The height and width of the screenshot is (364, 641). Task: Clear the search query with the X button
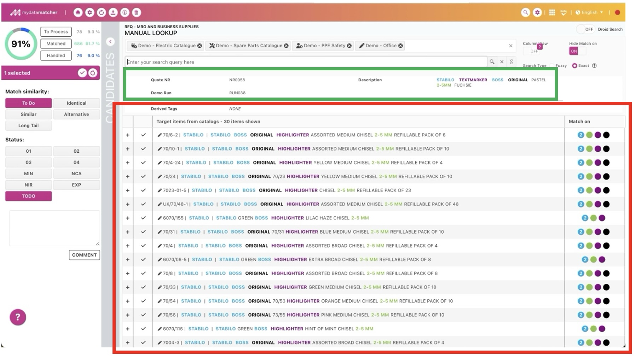[502, 62]
